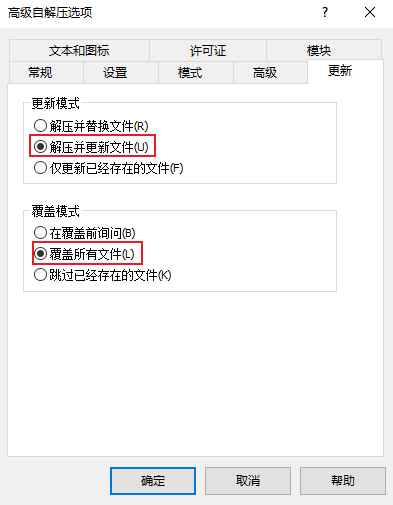Click the 确定 button
The width and height of the screenshot is (393, 505).
(153, 481)
